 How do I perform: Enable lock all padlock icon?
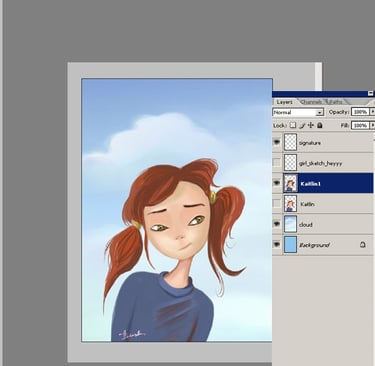[320, 125]
